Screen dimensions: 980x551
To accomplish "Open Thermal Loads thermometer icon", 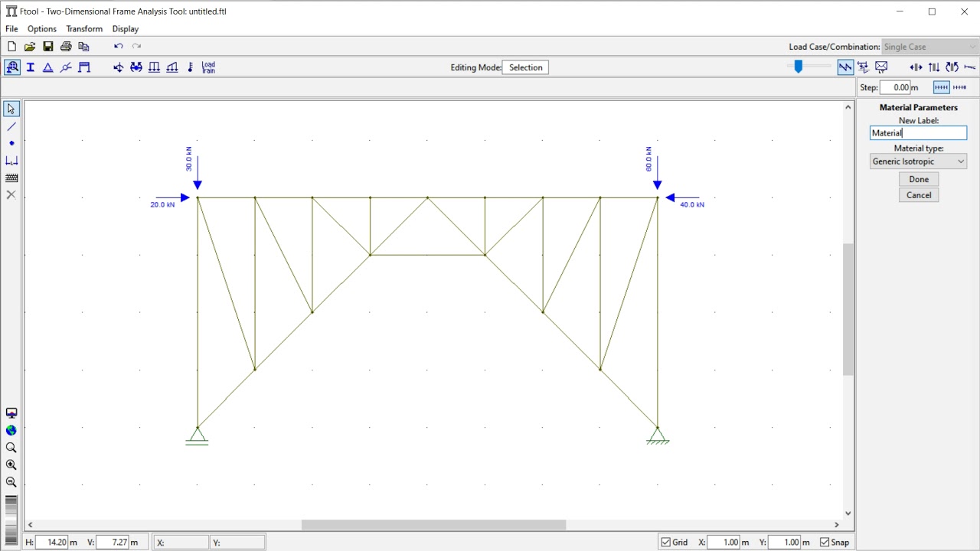I will click(x=190, y=67).
